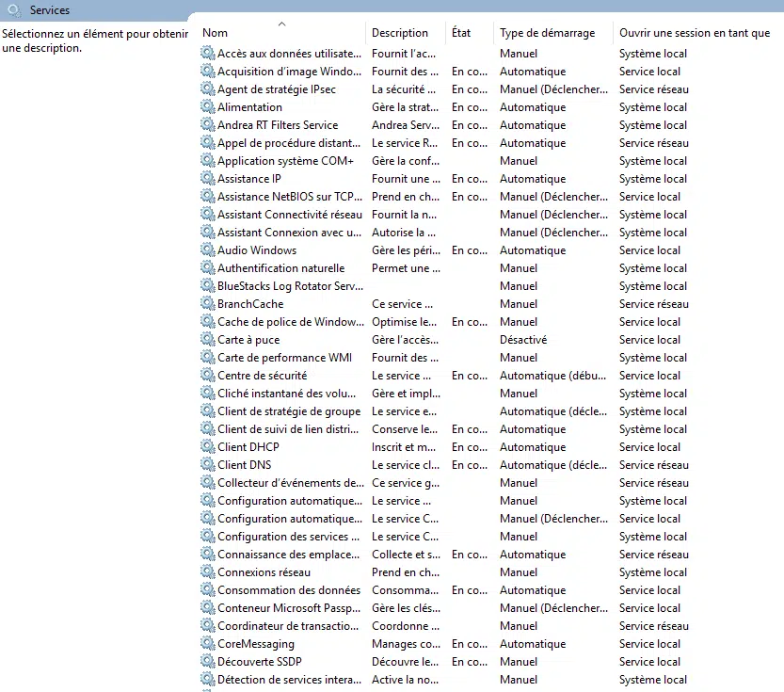Viewport: 784px width, 692px height.
Task: Sort services by the Nom column header
Action: [215, 33]
